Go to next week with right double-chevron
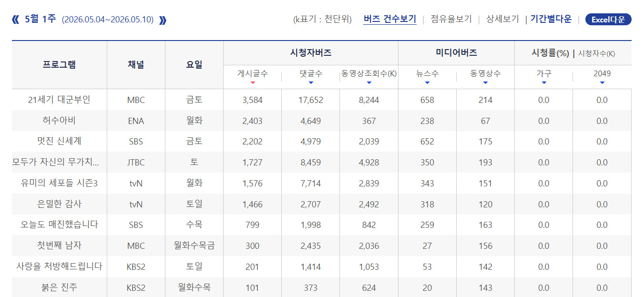 tap(163, 20)
